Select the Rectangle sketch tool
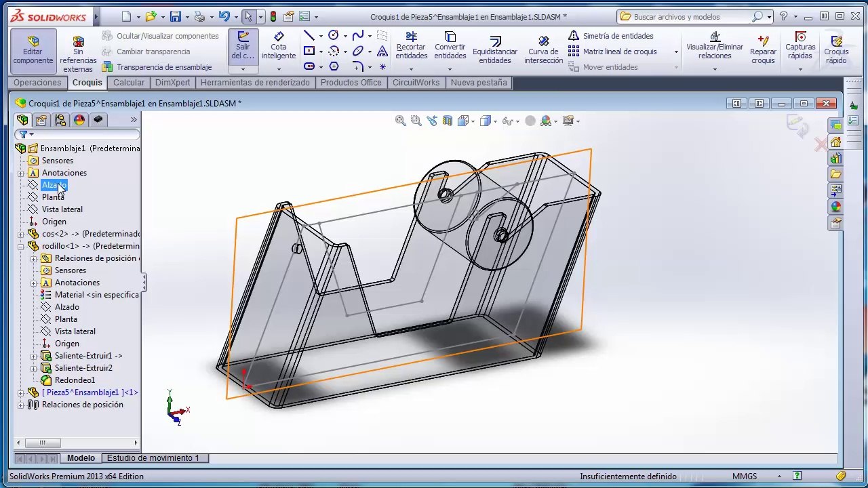The image size is (868, 488). (309, 51)
